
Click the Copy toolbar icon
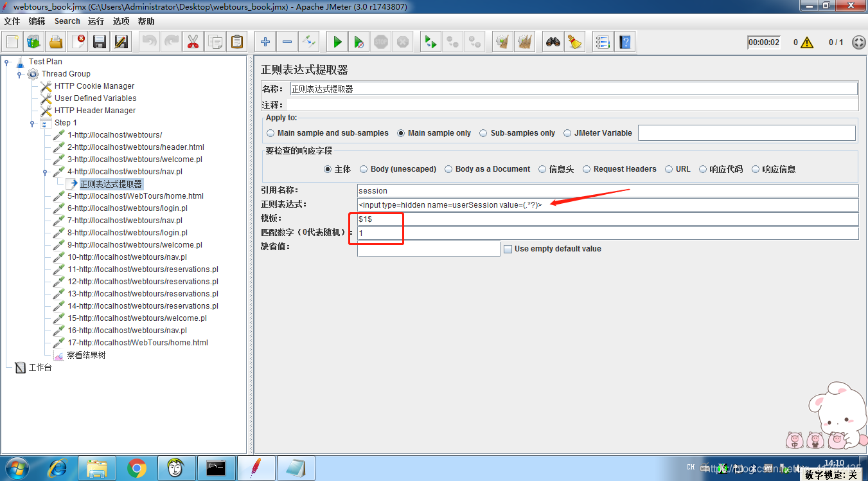pyautogui.click(x=215, y=42)
